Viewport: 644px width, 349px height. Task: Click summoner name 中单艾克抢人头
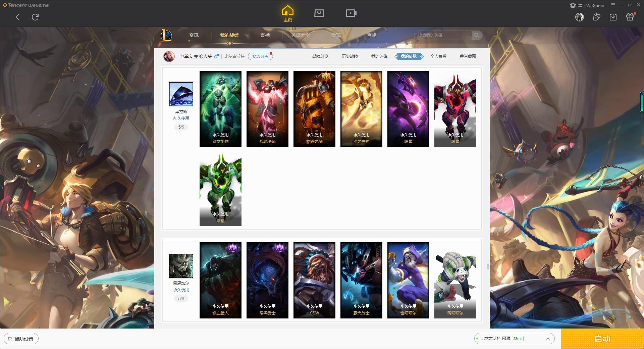coord(196,56)
